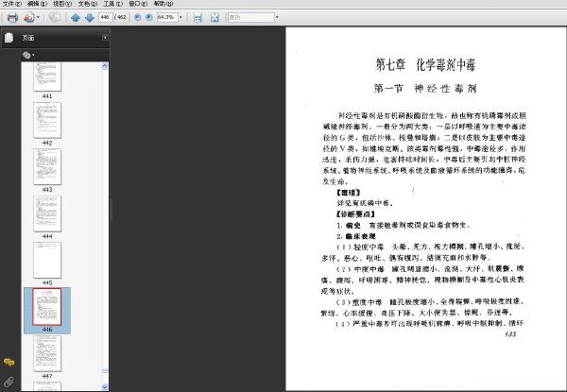The width and height of the screenshot is (567, 392).
Task: Open the 窗口 (Window) menu
Action: click(x=138, y=4)
